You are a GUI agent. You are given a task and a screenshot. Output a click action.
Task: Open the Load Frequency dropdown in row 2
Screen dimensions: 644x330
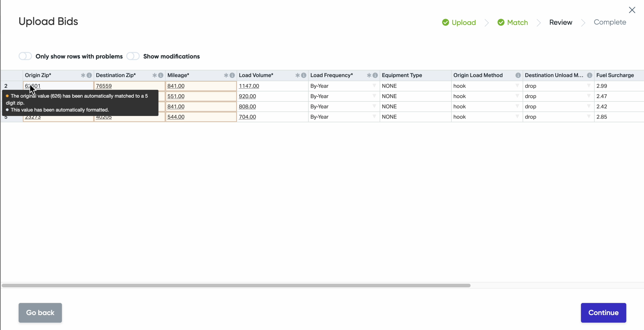(x=374, y=86)
